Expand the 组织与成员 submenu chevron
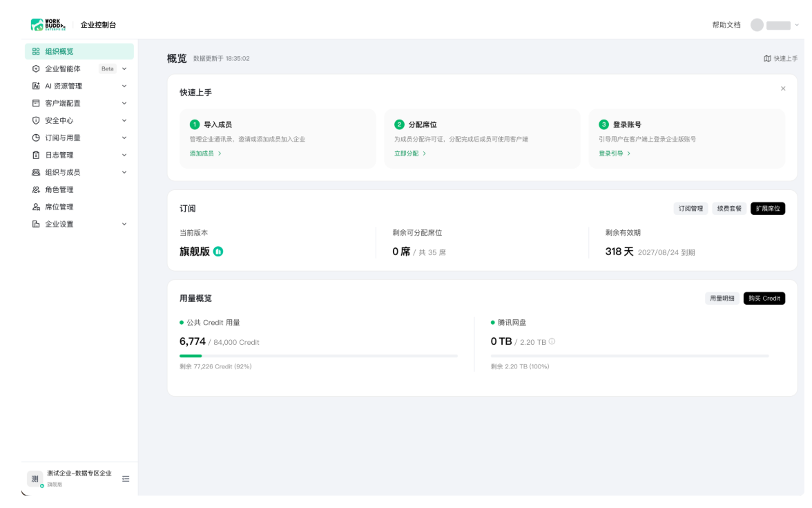The height and width of the screenshot is (508, 812). coord(124,172)
